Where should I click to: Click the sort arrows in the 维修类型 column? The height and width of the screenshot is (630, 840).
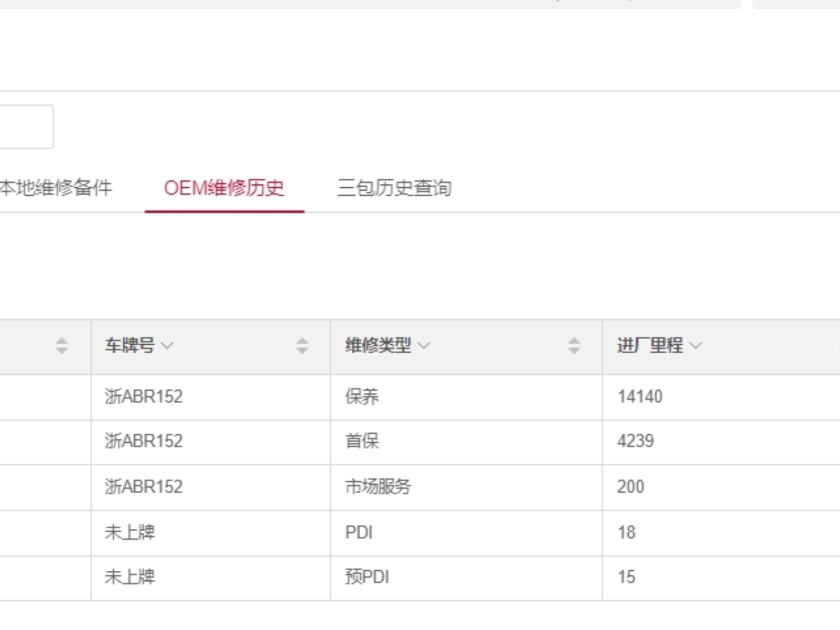coord(573,346)
